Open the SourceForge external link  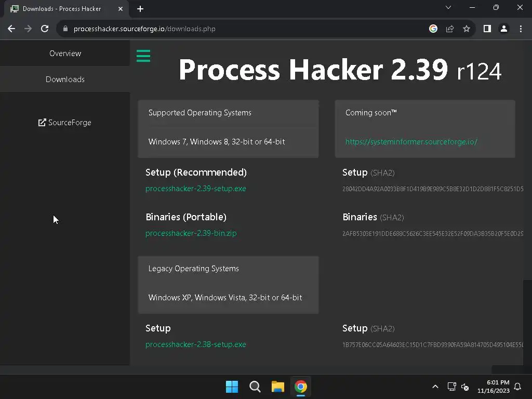pyautogui.click(x=65, y=123)
